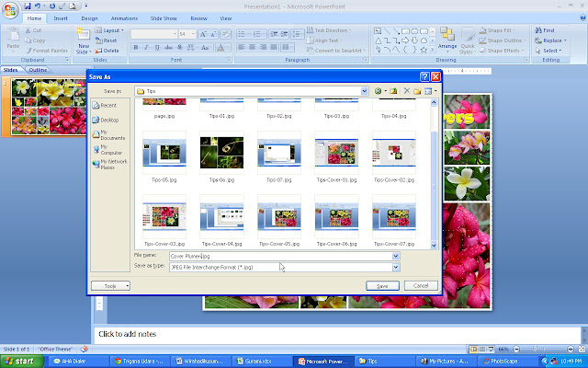588x368 pixels.
Task: Apply center text alignment
Action: (253, 47)
